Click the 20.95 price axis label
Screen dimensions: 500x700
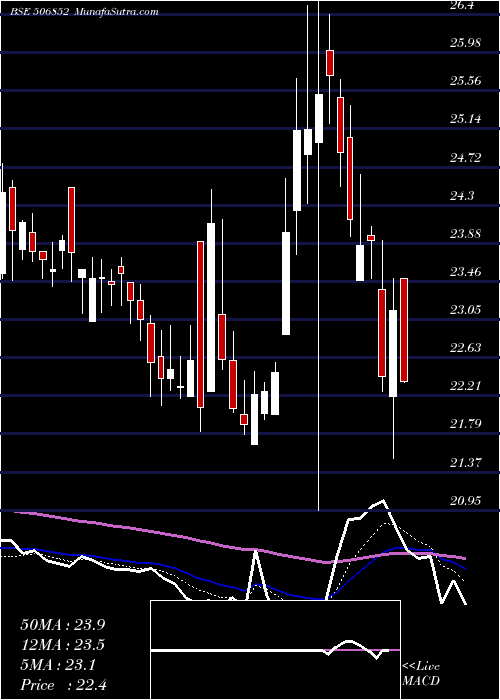coord(465,501)
